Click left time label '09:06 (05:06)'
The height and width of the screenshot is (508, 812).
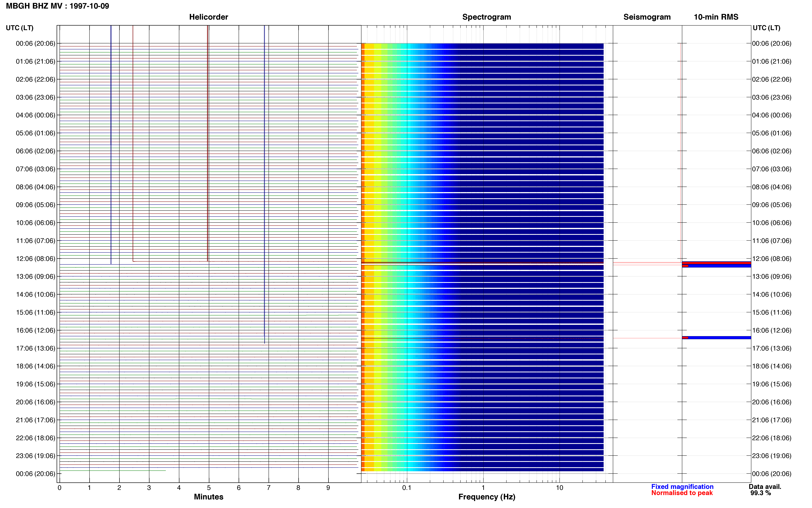point(36,205)
